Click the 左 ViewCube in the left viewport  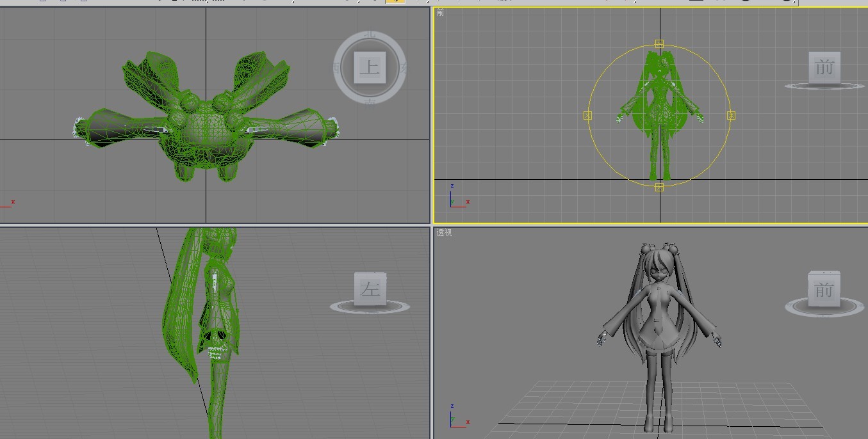pyautogui.click(x=370, y=290)
